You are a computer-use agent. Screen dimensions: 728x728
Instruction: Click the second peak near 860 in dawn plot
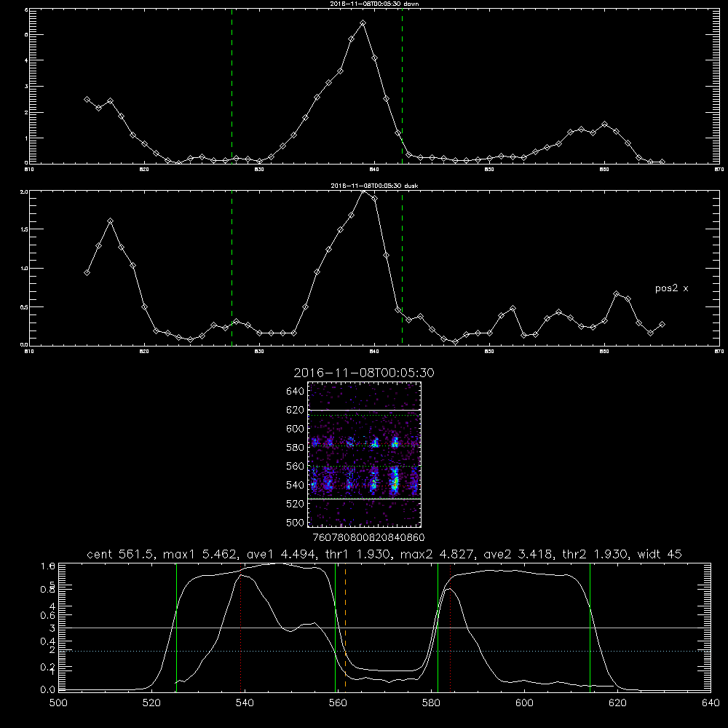[604, 124]
